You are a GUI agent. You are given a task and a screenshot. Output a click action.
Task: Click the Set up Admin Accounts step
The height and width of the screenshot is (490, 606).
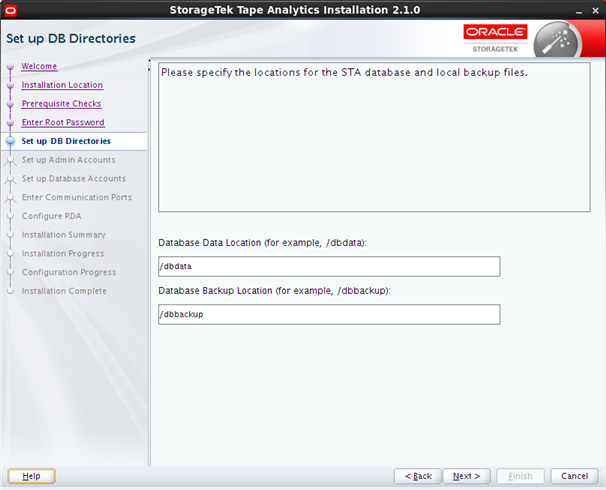point(68,160)
